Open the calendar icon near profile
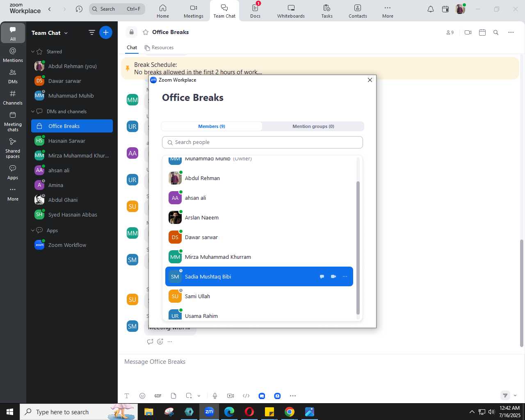 pos(445,9)
